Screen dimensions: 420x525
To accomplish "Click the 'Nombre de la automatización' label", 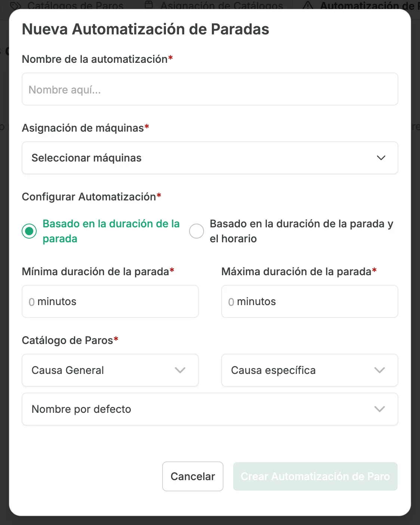I will (x=97, y=59).
